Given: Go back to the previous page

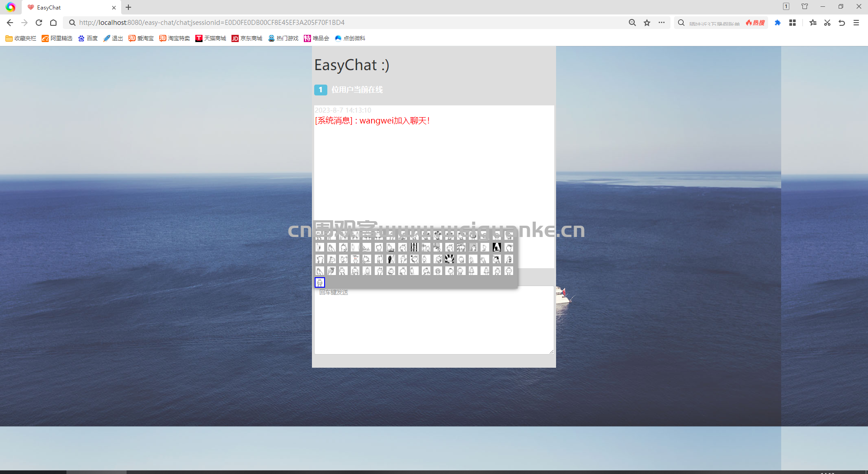Looking at the screenshot, I should pyautogui.click(x=10, y=23).
